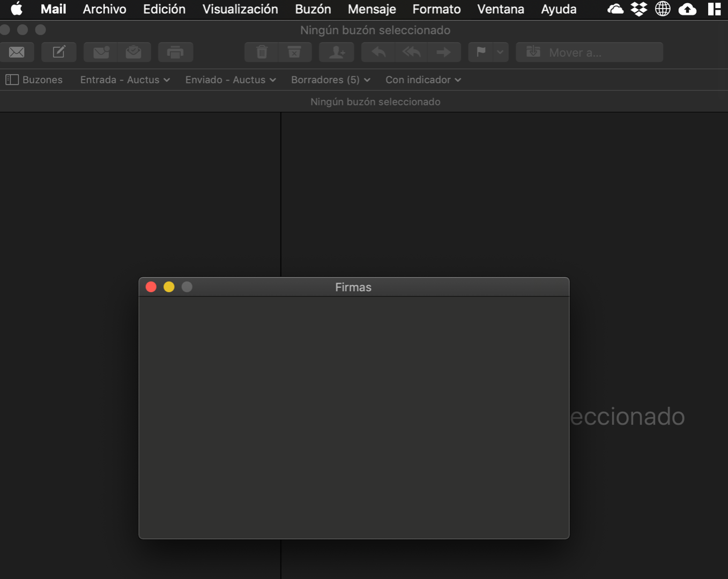Open the Entrada - Auctus dropdown
The height and width of the screenshot is (579, 728).
click(x=125, y=80)
